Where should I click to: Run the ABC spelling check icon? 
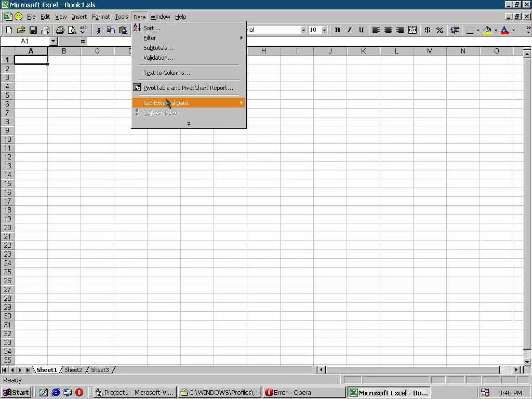pyautogui.click(x=84, y=30)
